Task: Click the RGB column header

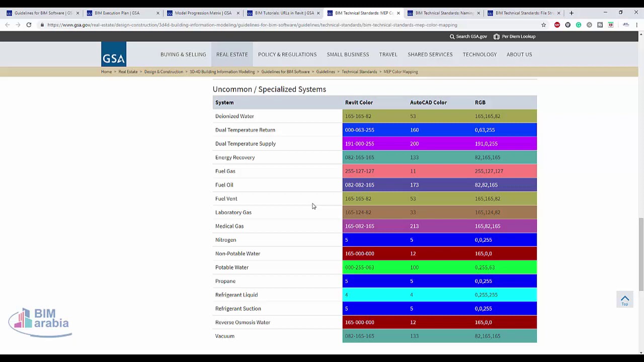Action: (480, 103)
